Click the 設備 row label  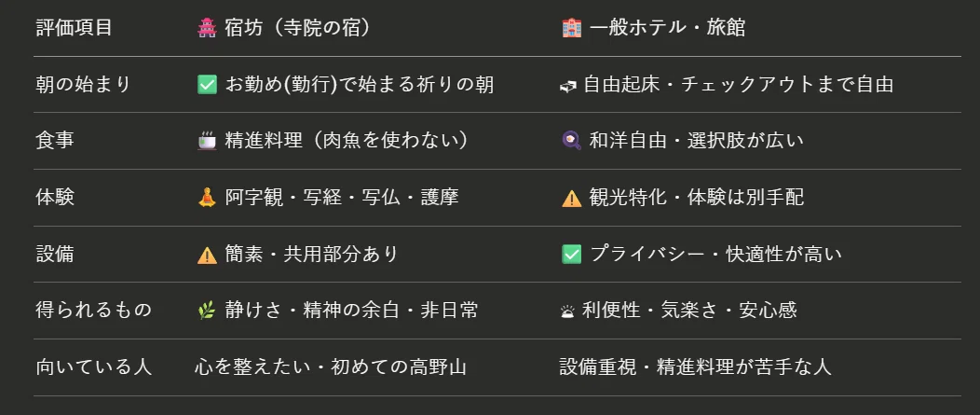pyautogui.click(x=55, y=255)
